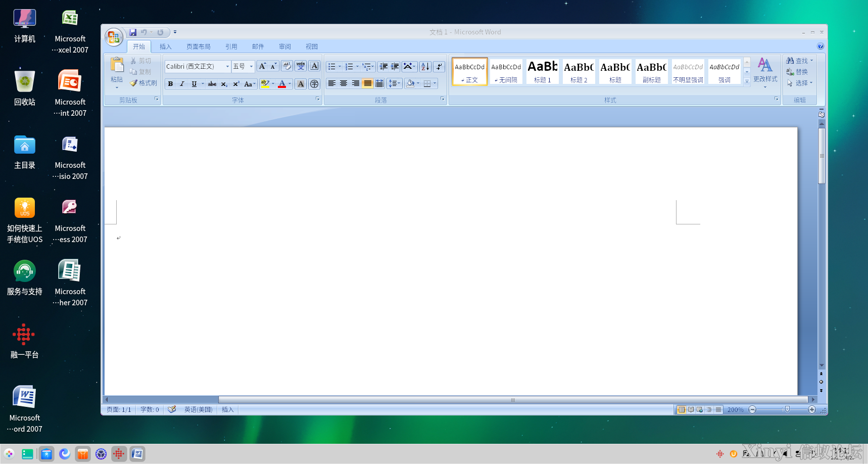The image size is (868, 464).
Task: Apply the 副标题 style
Action: click(x=651, y=71)
